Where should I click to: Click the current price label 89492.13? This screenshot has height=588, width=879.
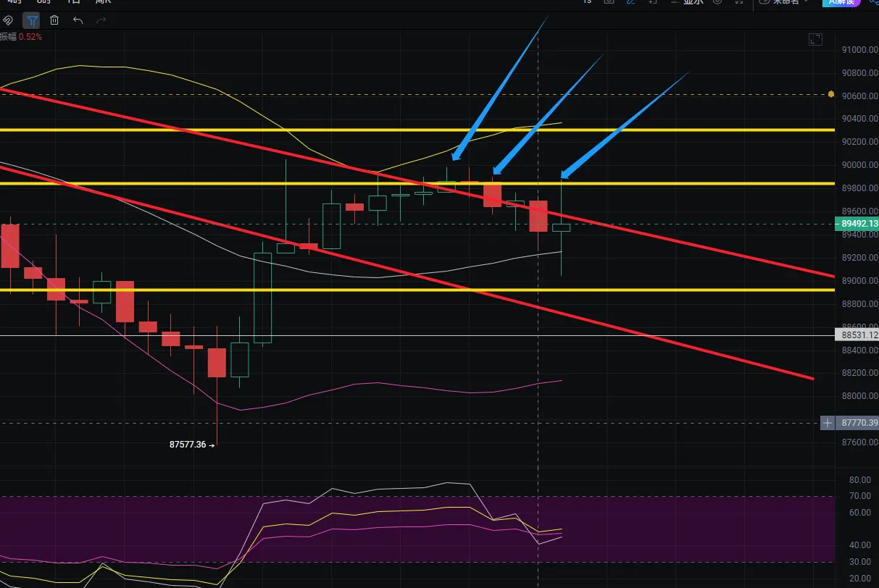coord(857,224)
